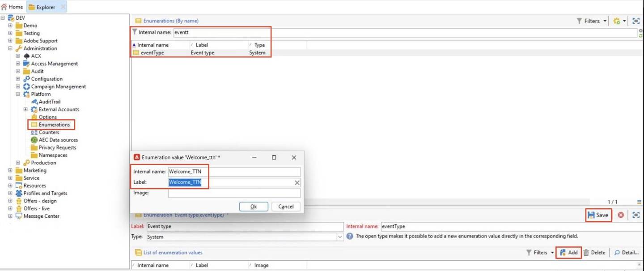The height and width of the screenshot is (271, 644).
Task: Click the Options folder icon
Action: coord(34,117)
